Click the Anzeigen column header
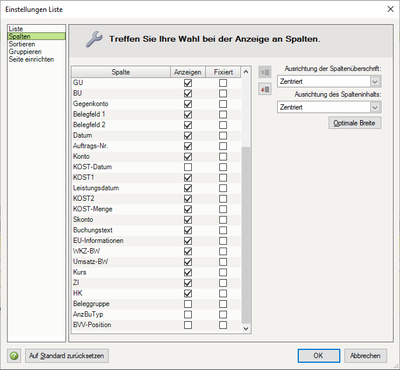The width and height of the screenshot is (400, 370). [188, 72]
